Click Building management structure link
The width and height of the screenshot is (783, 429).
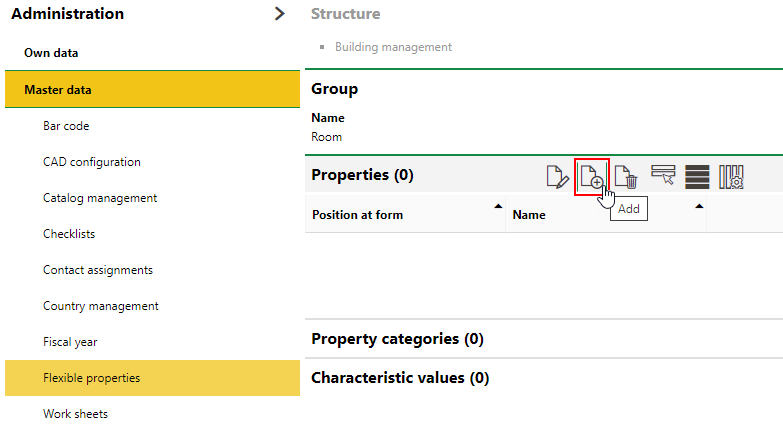point(393,47)
